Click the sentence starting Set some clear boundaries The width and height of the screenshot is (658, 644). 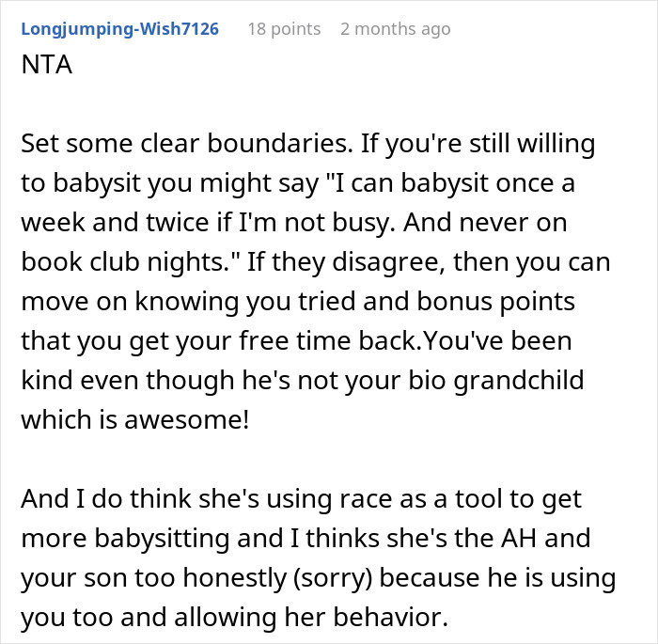pyautogui.click(x=187, y=144)
